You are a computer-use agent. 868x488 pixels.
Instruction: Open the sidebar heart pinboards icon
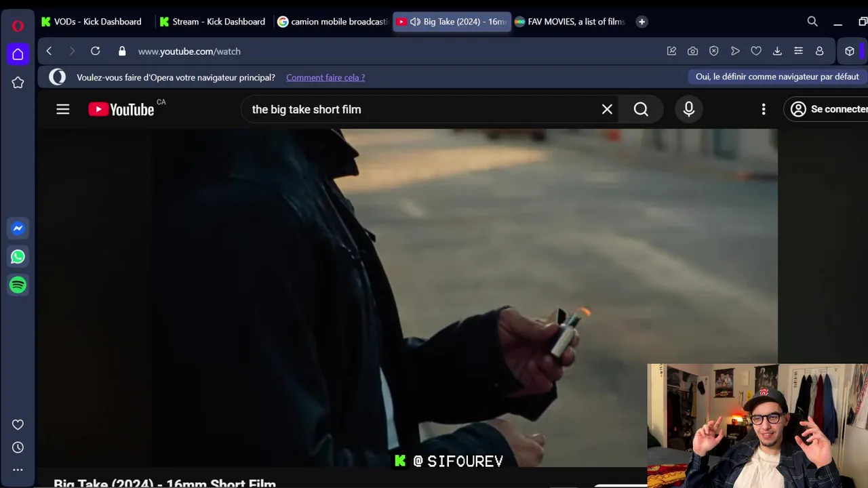18,425
